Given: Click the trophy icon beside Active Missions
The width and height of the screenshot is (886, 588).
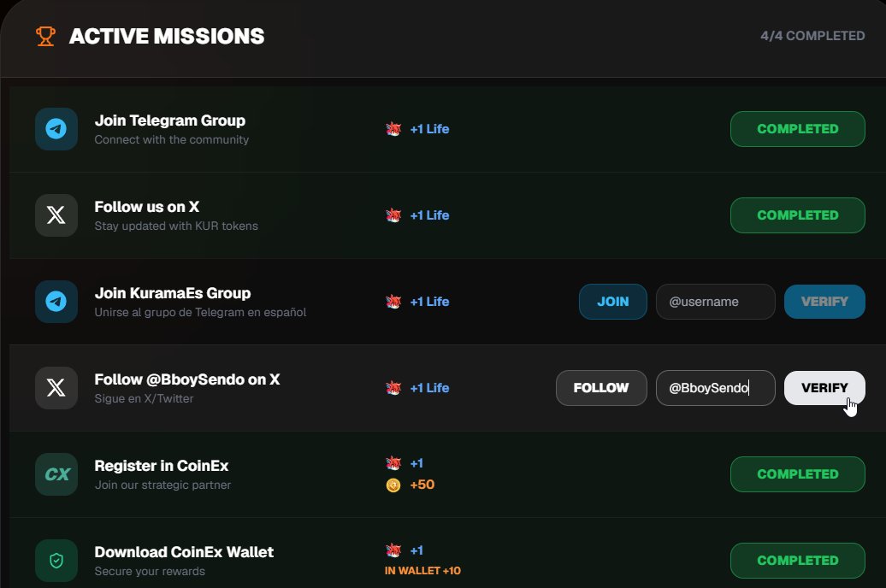Looking at the screenshot, I should (x=45, y=36).
